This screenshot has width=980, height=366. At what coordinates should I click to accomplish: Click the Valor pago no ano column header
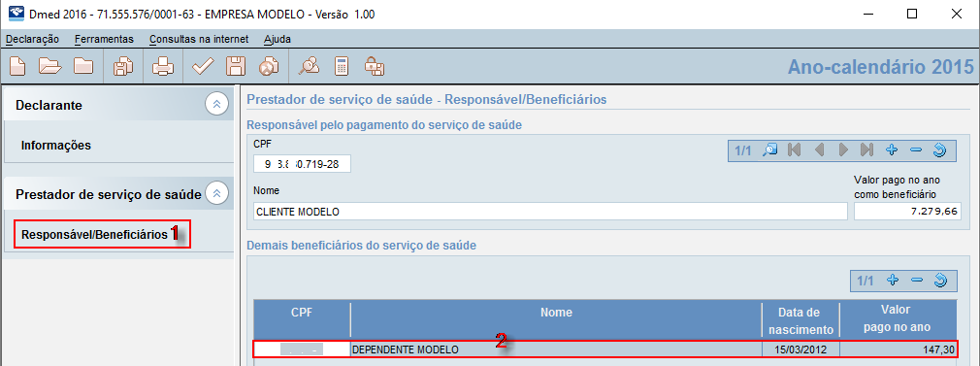click(x=898, y=319)
